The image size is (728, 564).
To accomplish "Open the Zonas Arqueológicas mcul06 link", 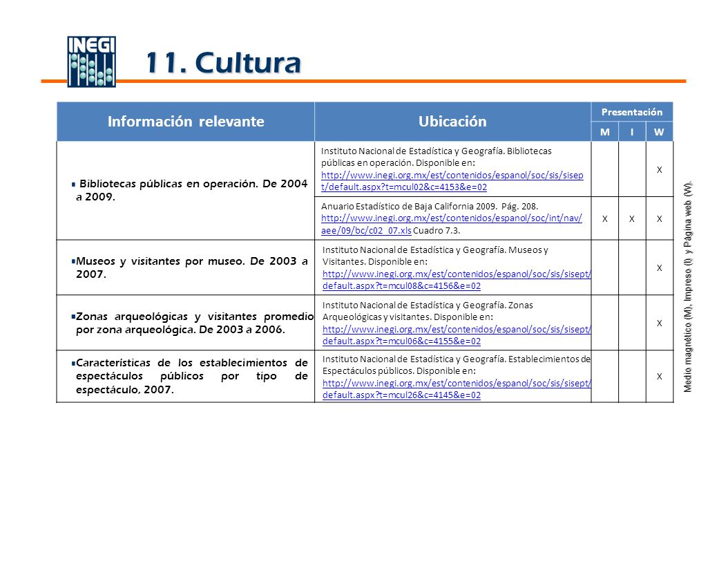I will [457, 335].
